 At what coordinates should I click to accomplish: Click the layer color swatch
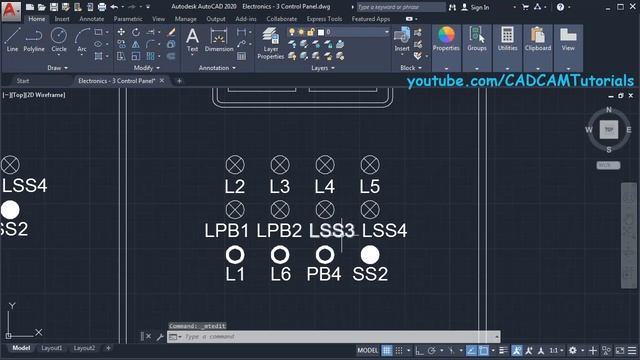point(321,32)
